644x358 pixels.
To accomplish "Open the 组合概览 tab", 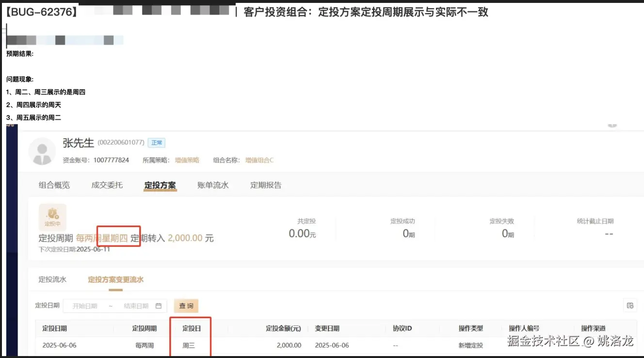I will [54, 185].
